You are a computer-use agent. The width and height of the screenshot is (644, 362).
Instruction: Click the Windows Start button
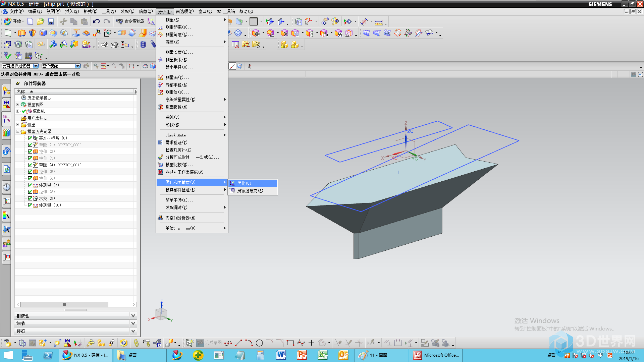coord(8,355)
